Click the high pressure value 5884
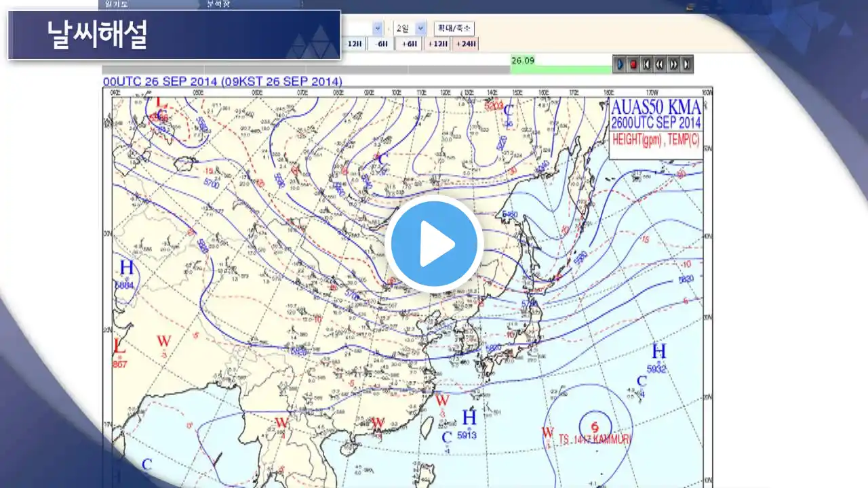Viewport: 868px width, 488px height. (125, 285)
